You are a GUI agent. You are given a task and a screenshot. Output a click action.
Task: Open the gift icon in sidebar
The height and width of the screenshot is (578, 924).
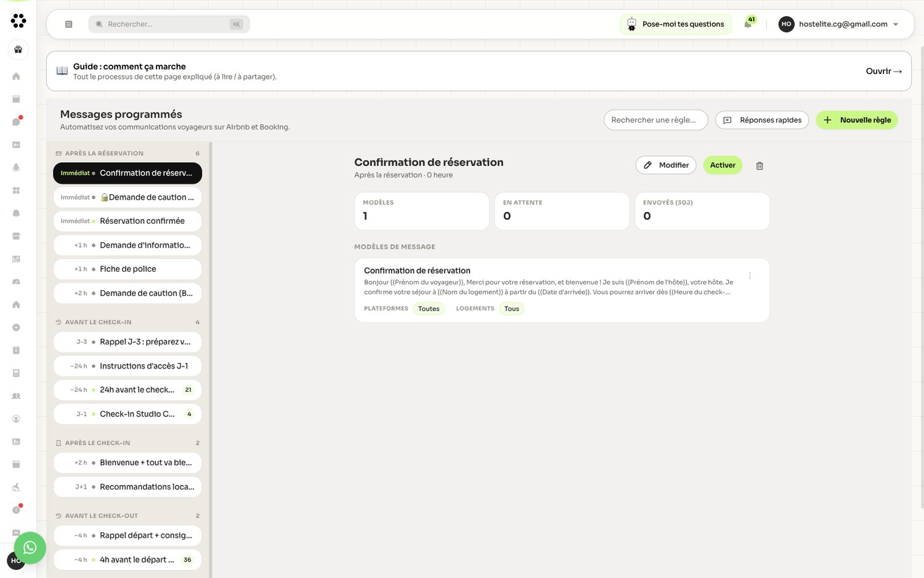click(x=18, y=49)
